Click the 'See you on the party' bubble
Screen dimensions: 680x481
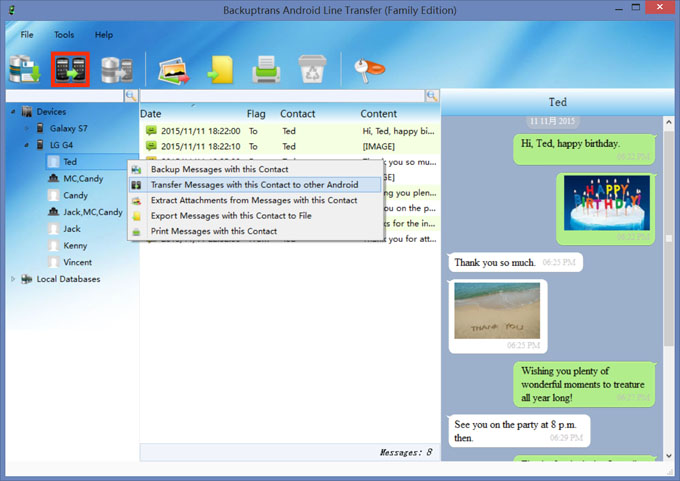coord(519,431)
